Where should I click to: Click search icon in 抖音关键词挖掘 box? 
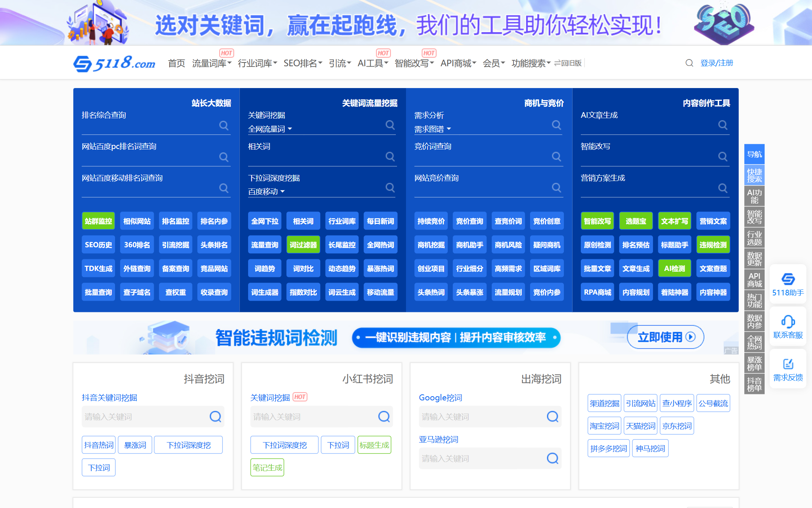click(x=215, y=417)
